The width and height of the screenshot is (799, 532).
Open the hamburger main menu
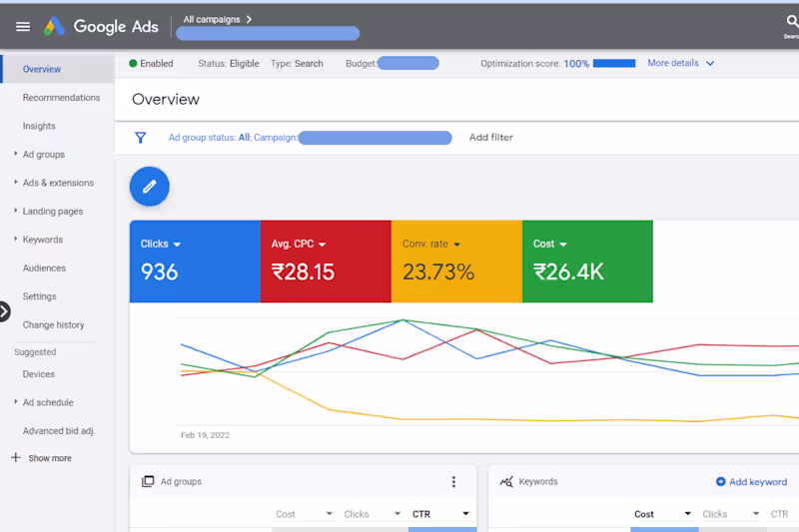click(23, 27)
